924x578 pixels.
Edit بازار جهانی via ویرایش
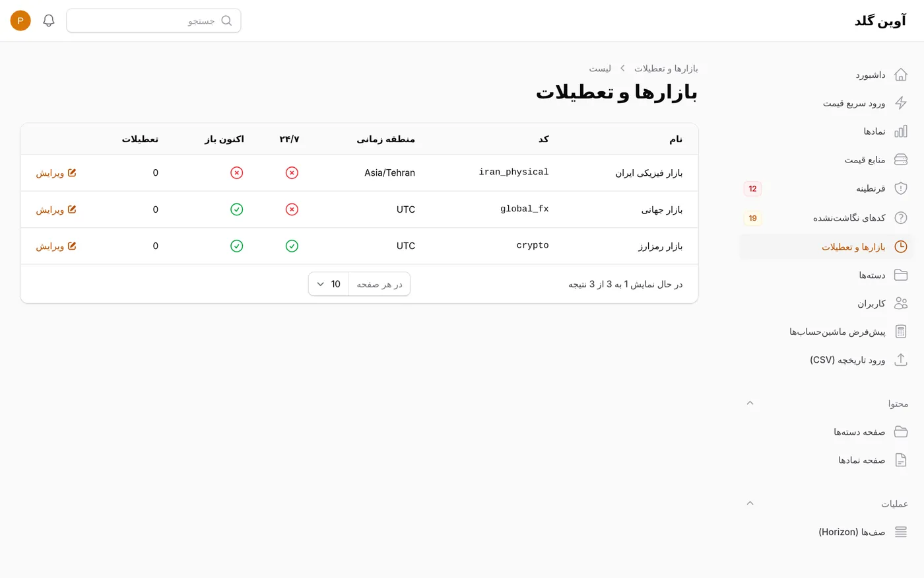[56, 209]
